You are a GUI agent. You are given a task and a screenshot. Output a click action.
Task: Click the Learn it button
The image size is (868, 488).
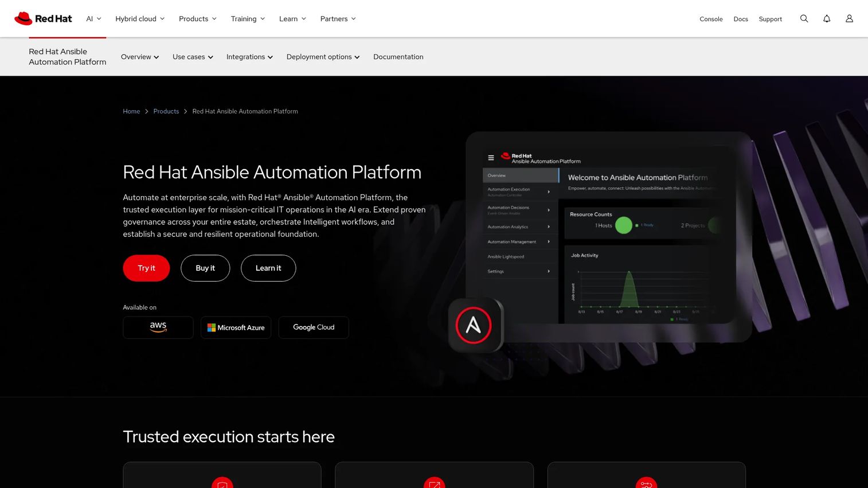pos(268,268)
